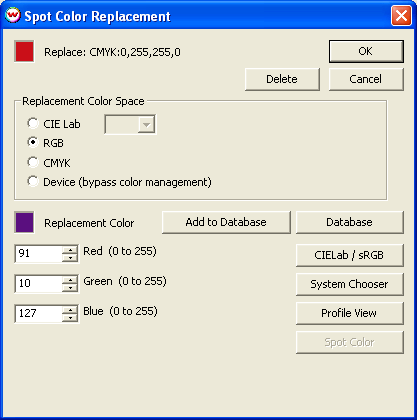This screenshot has width=417, height=420.
Task: Close the Spot Color Replacement dialog
Action: click(x=401, y=16)
